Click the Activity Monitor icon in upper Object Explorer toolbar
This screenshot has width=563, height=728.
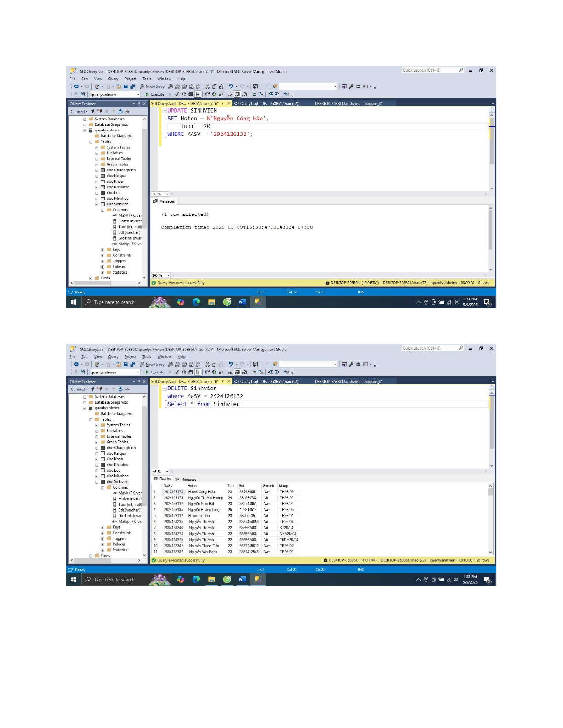(x=127, y=112)
